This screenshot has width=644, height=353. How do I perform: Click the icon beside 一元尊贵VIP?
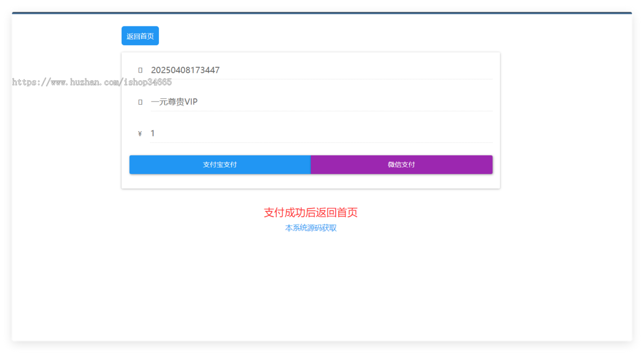(140, 102)
